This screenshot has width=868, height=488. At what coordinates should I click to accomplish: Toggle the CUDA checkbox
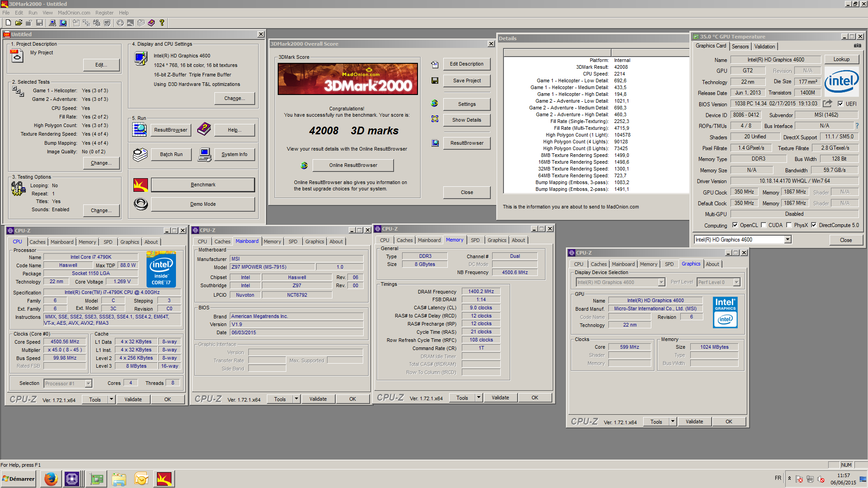(x=764, y=225)
